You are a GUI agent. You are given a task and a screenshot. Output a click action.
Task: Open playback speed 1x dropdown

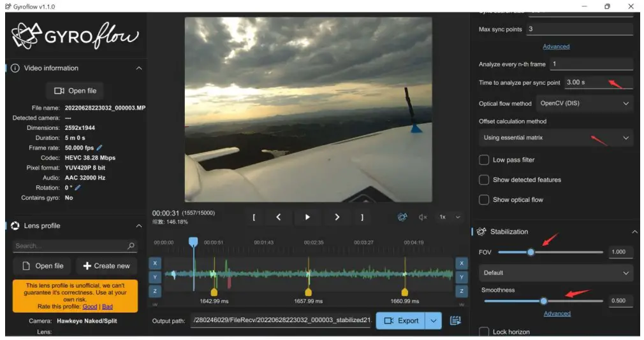pyautogui.click(x=450, y=217)
